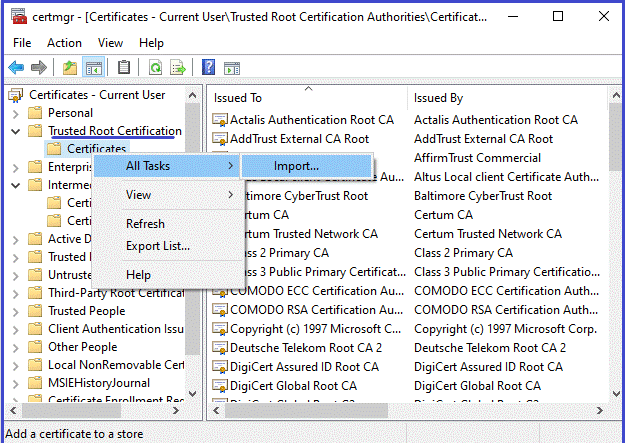This screenshot has height=443, width=625.
Task: Click tree pane horizontal scrollbar right arrow
Action: click(175, 410)
